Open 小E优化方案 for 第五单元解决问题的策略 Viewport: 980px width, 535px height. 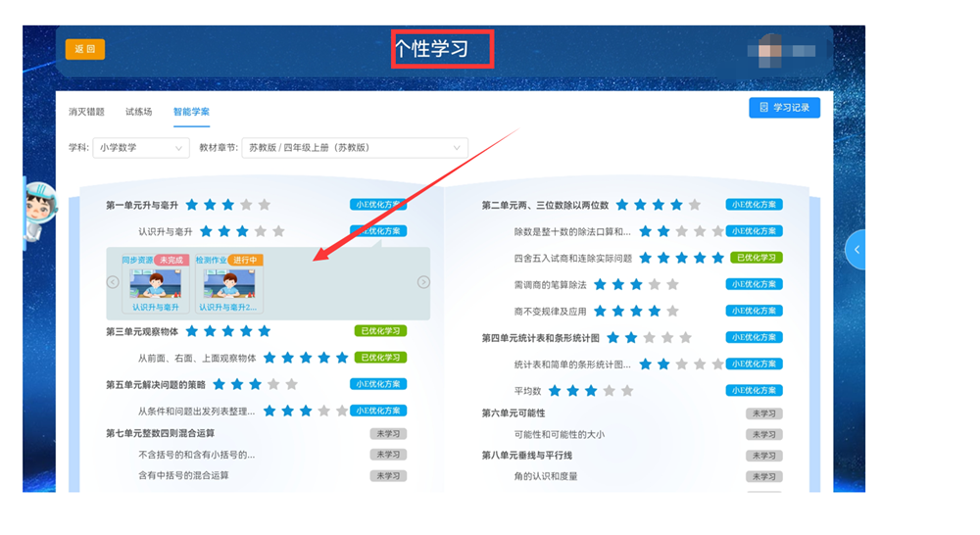tap(378, 384)
